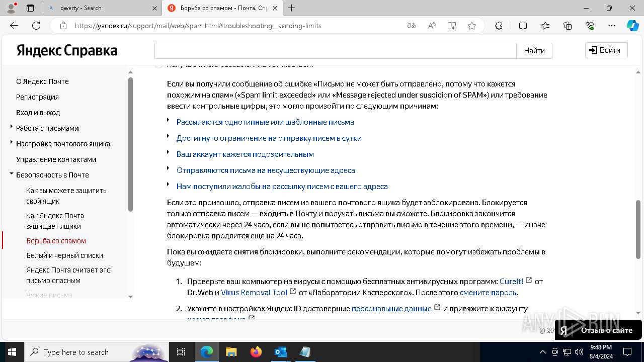Viewport: 644px width, 362px height.
Task: Open Яндекс Почта считает это письмо опасным
Action: pos(68,275)
